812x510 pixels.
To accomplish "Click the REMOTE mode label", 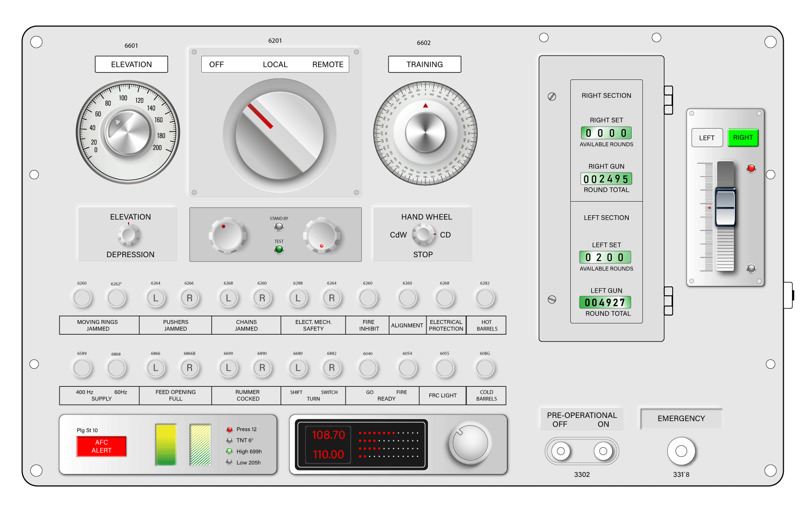I will click(328, 64).
